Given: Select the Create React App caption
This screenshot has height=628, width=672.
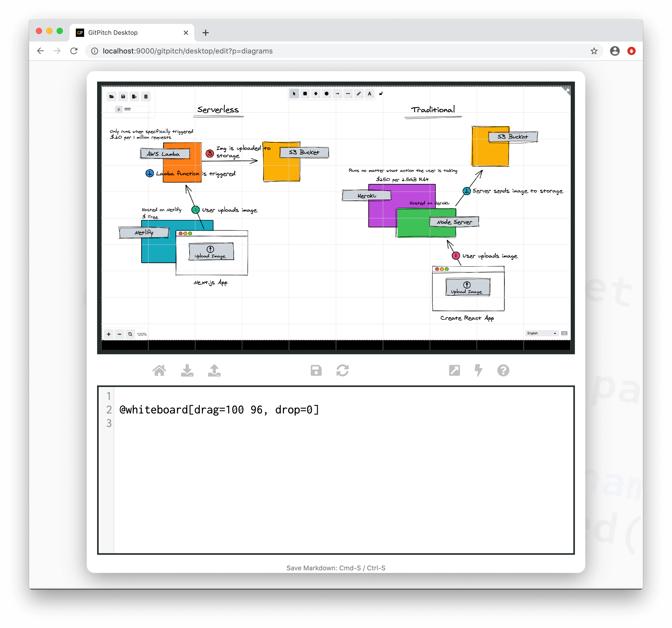Looking at the screenshot, I should (x=467, y=318).
